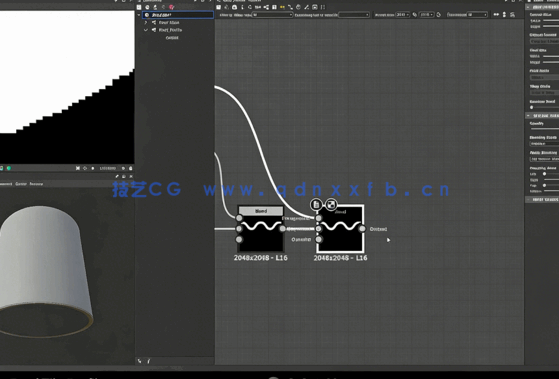Screen dimensions: 559x379
Task: Click the share-nodes icon in graph toolbar
Action: (266, 7)
